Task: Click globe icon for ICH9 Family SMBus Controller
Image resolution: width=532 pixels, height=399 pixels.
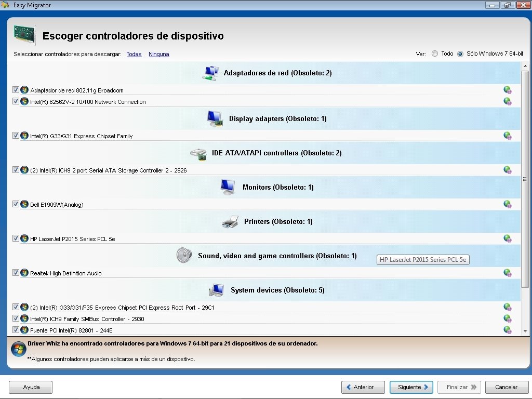Action: click(x=508, y=318)
